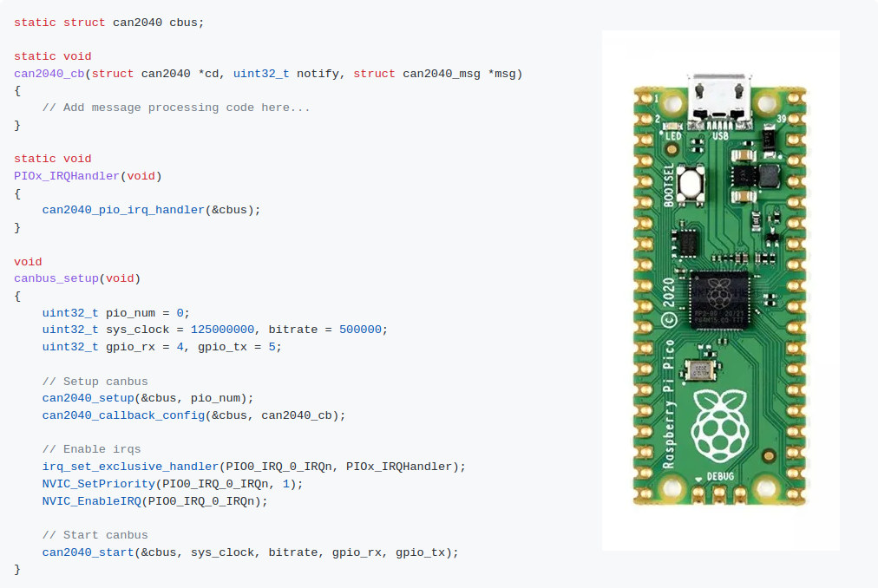
Task: Click the comment '// Setup canbus'
Action: coord(95,382)
